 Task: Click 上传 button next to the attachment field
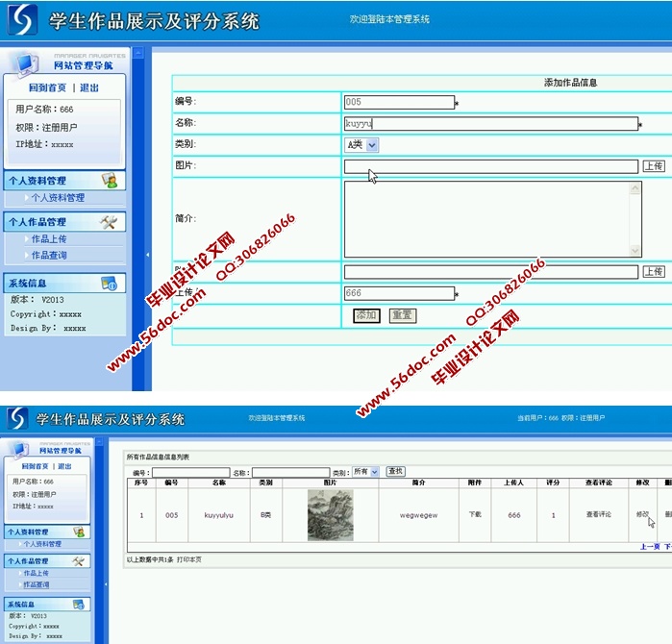654,272
